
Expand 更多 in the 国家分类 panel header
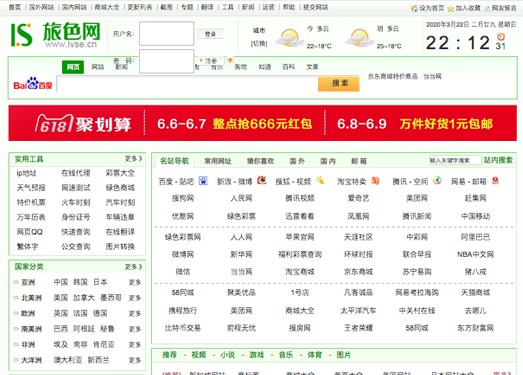click(133, 267)
